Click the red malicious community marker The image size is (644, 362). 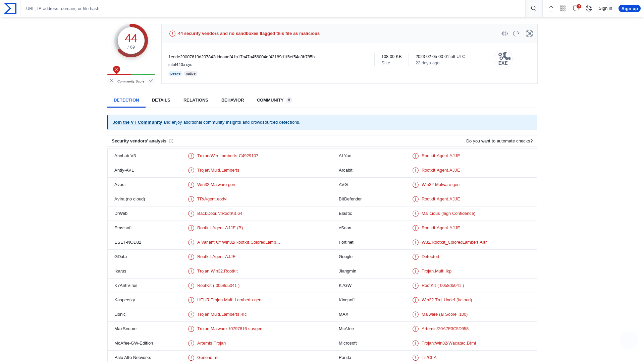tap(116, 70)
